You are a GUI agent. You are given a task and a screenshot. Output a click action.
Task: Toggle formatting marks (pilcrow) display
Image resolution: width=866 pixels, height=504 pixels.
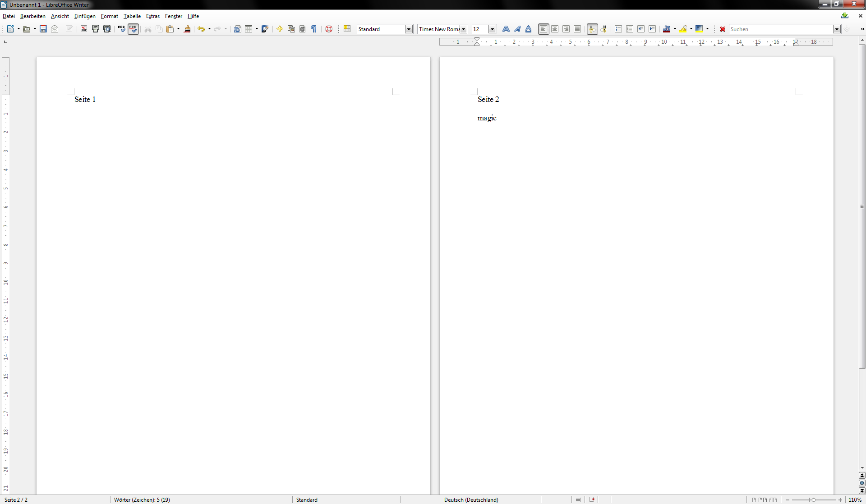tap(313, 29)
